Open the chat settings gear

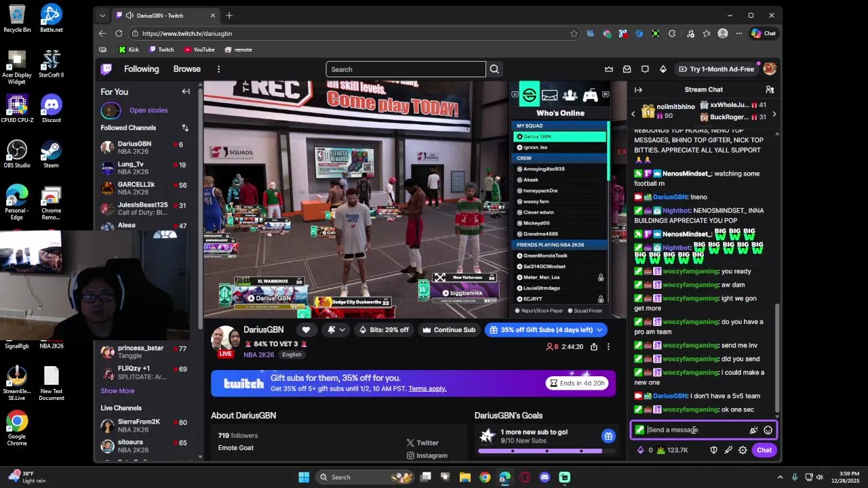point(743,450)
